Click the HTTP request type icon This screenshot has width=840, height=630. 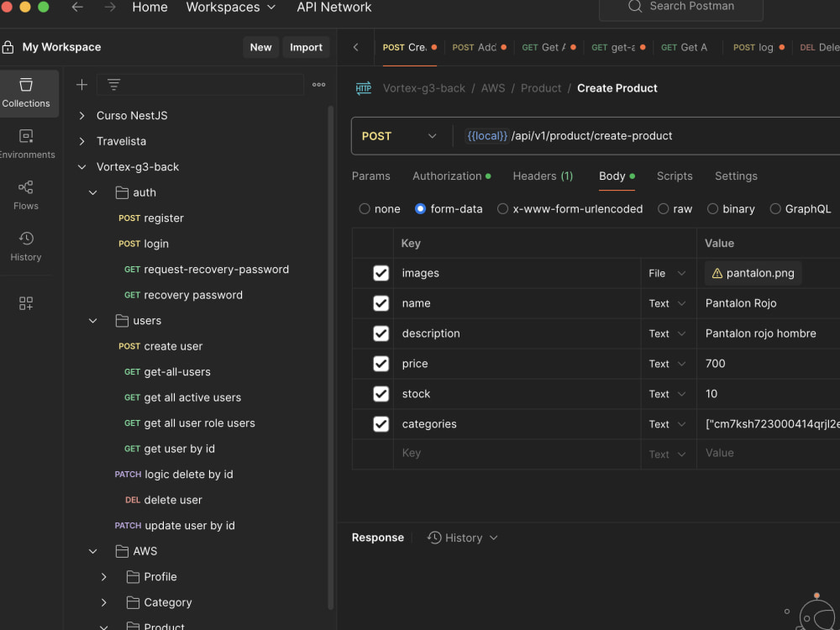[x=364, y=88]
